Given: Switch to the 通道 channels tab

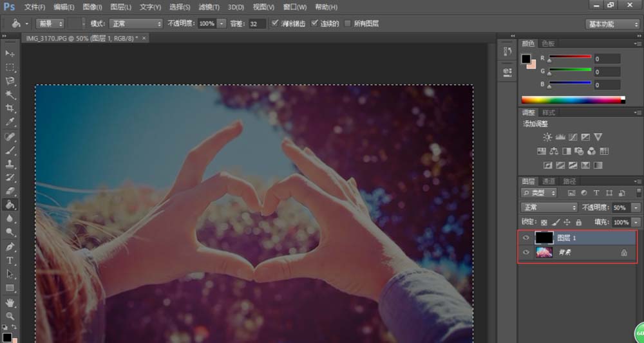Looking at the screenshot, I should tap(549, 181).
